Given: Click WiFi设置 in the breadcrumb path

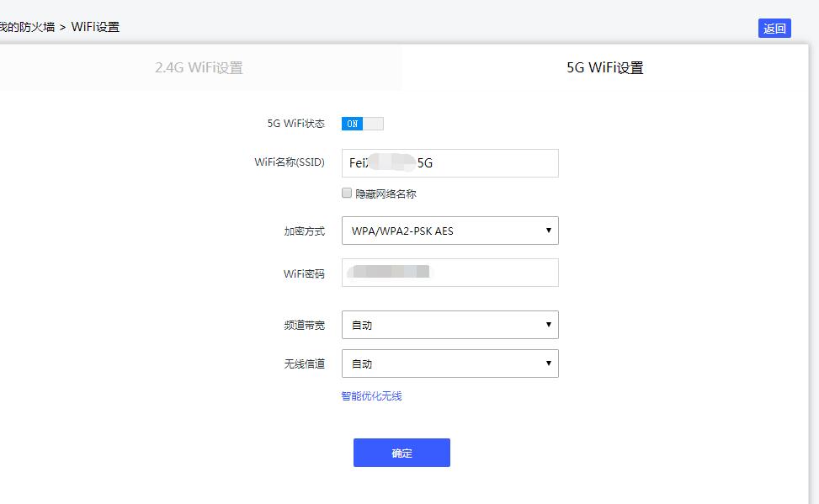Looking at the screenshot, I should [x=95, y=27].
